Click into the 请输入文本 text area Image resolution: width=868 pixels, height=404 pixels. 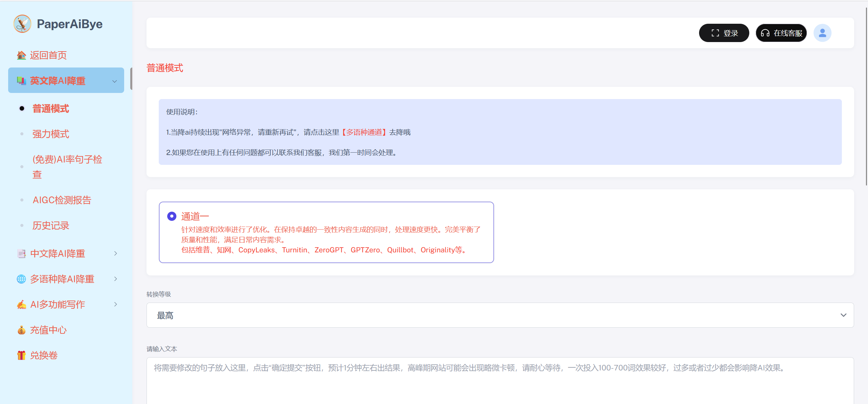(x=500, y=383)
